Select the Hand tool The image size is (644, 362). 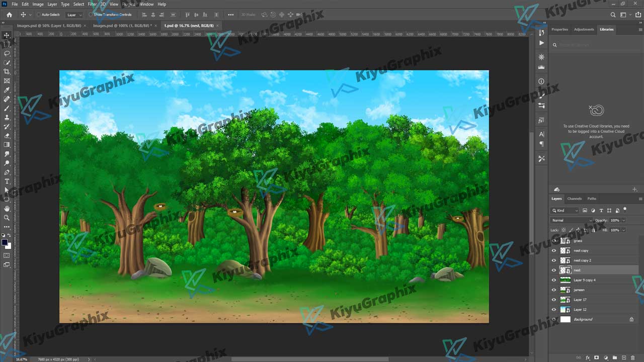pyautogui.click(x=7, y=208)
